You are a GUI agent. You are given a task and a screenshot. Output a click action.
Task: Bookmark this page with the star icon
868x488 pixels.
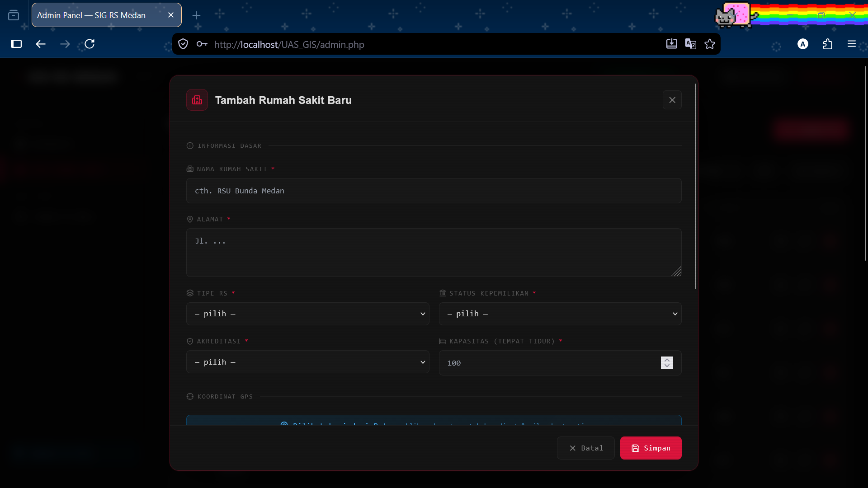tap(710, 44)
